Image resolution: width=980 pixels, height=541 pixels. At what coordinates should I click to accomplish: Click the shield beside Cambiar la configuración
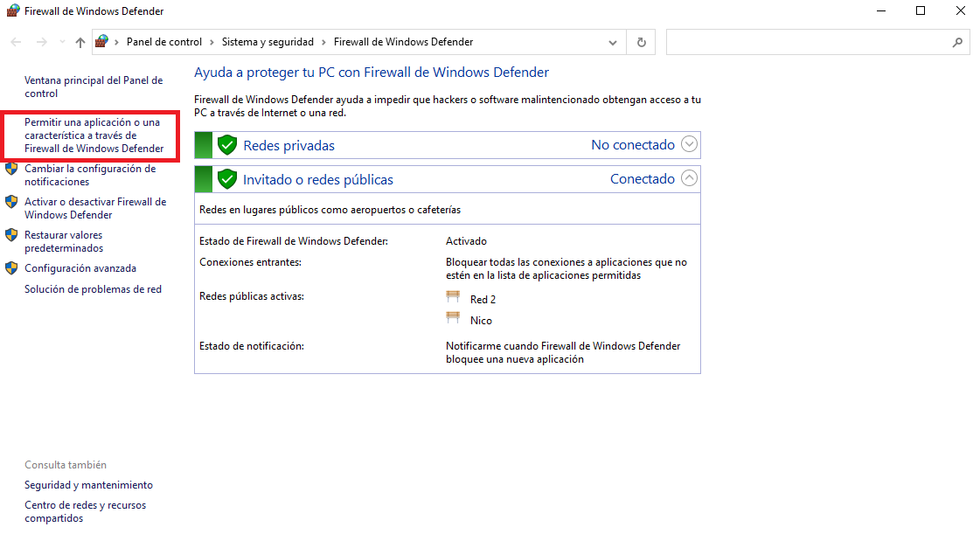[11, 169]
